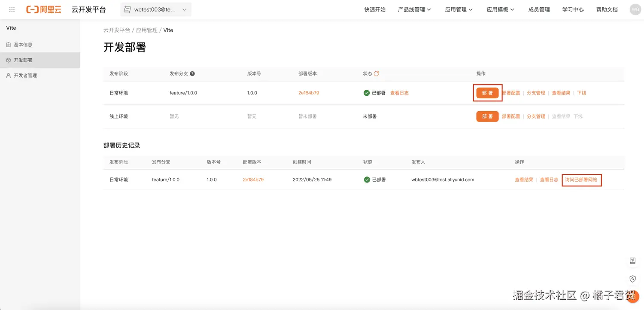The width and height of the screenshot is (644, 310).
Task: Open 成员管理 in top navigation
Action: pyautogui.click(x=539, y=9)
